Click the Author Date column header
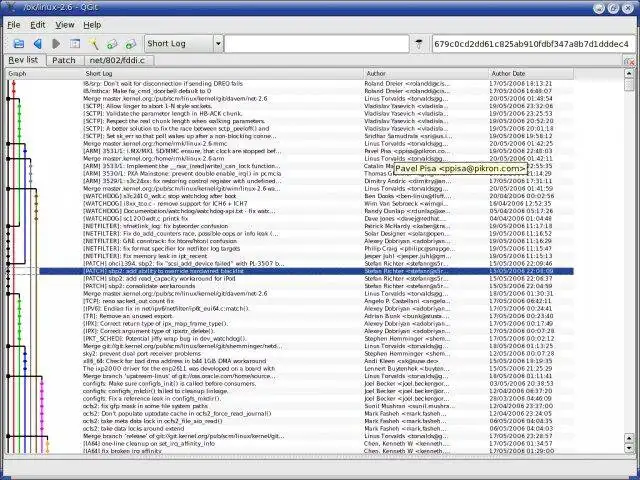The image size is (640, 480). coord(531,73)
